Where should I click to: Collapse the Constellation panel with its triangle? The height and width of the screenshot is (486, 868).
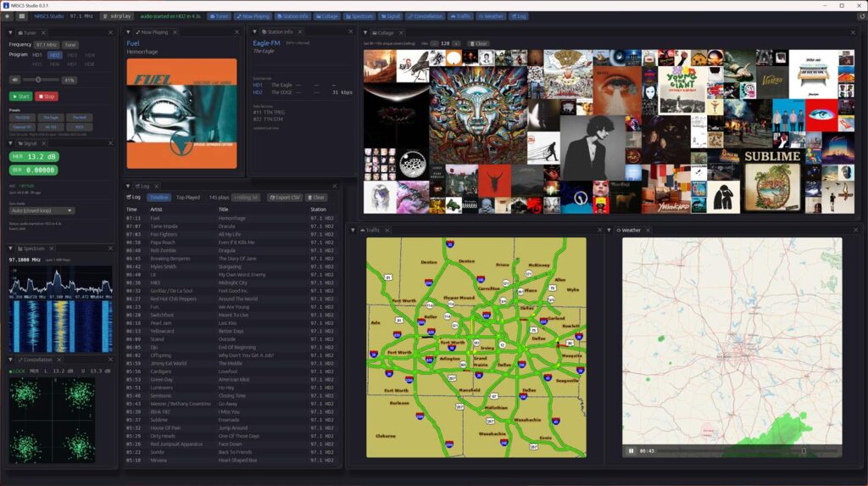tap(10, 360)
